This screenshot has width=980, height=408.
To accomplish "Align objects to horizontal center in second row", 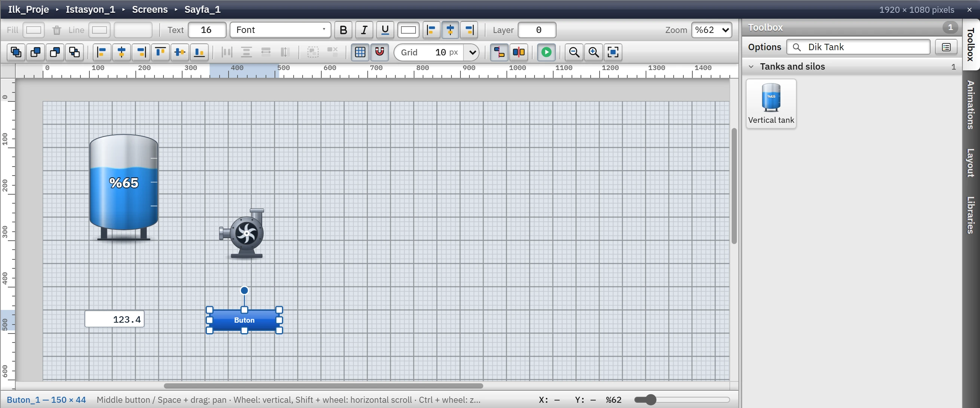I will pos(121,52).
